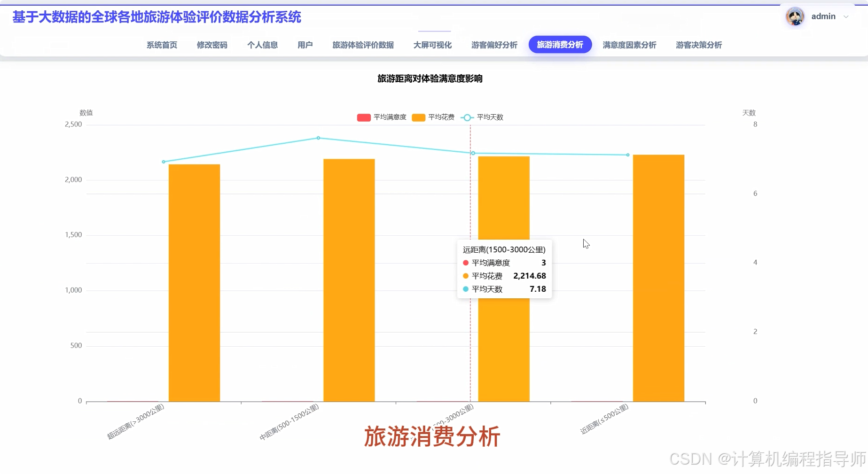
Task: Click the red 平均满意度 legend marker
Action: click(x=363, y=117)
